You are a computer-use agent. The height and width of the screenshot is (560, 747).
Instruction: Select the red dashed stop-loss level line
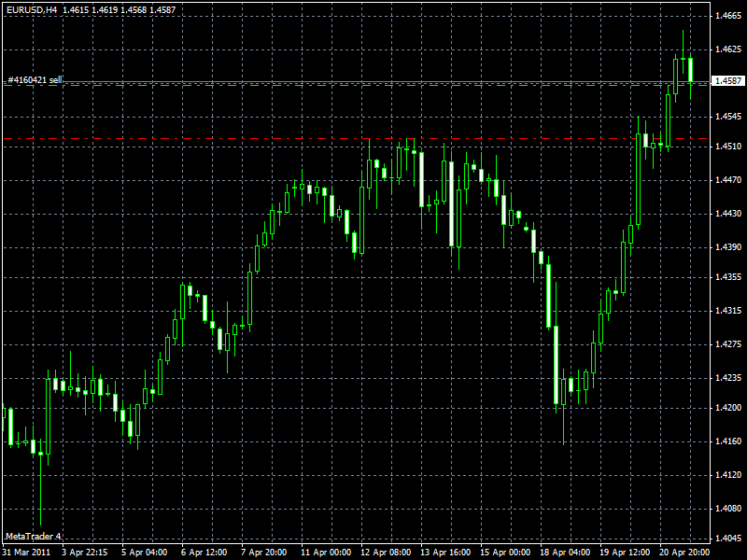357,138
